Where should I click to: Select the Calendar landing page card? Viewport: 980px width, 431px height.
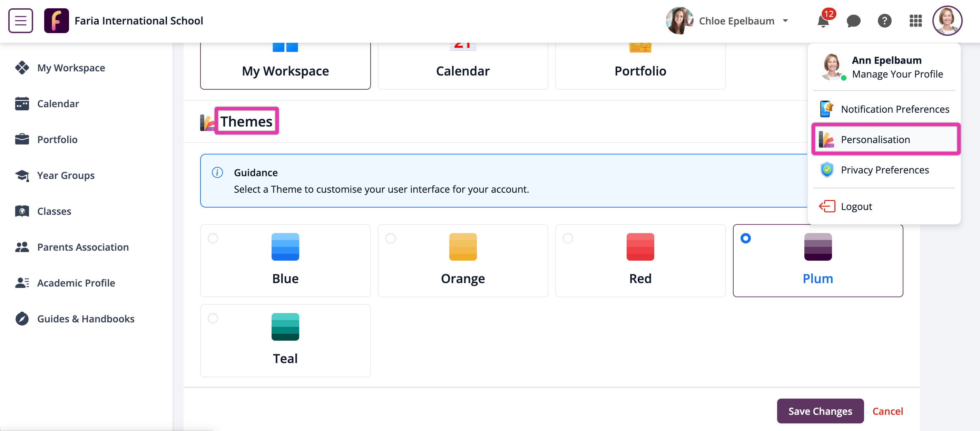click(463, 67)
